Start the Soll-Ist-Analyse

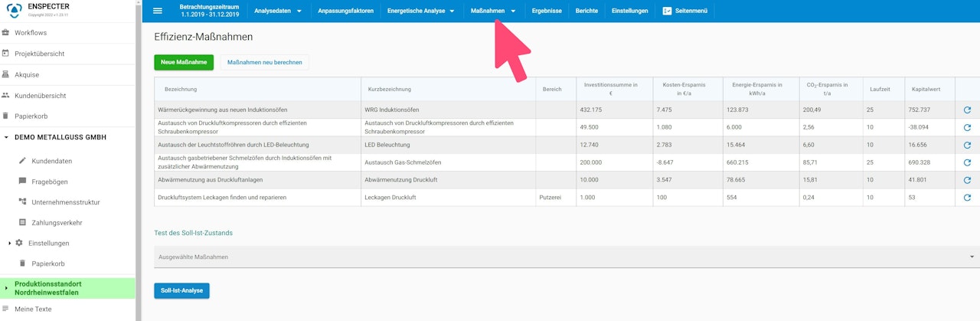(x=181, y=290)
